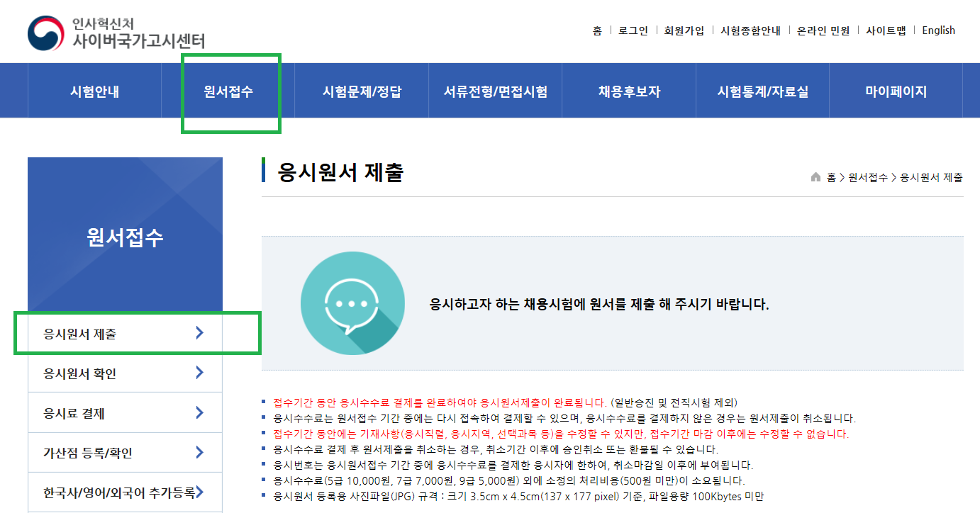Switch to the English site link
Image resolution: width=980 pixels, height=513 pixels.
[x=938, y=30]
